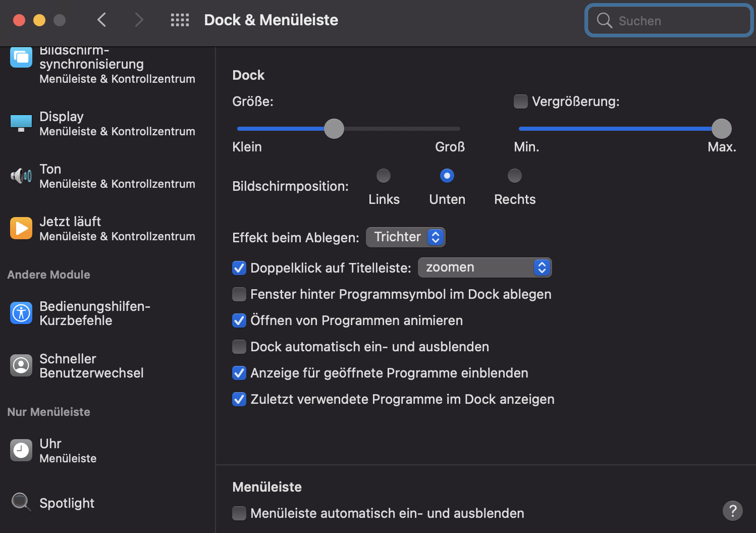Image resolution: width=756 pixels, height=533 pixels.
Task: Open Bedienungshilfen-Kurzbefehle accessibility icon
Action: [x=21, y=313]
